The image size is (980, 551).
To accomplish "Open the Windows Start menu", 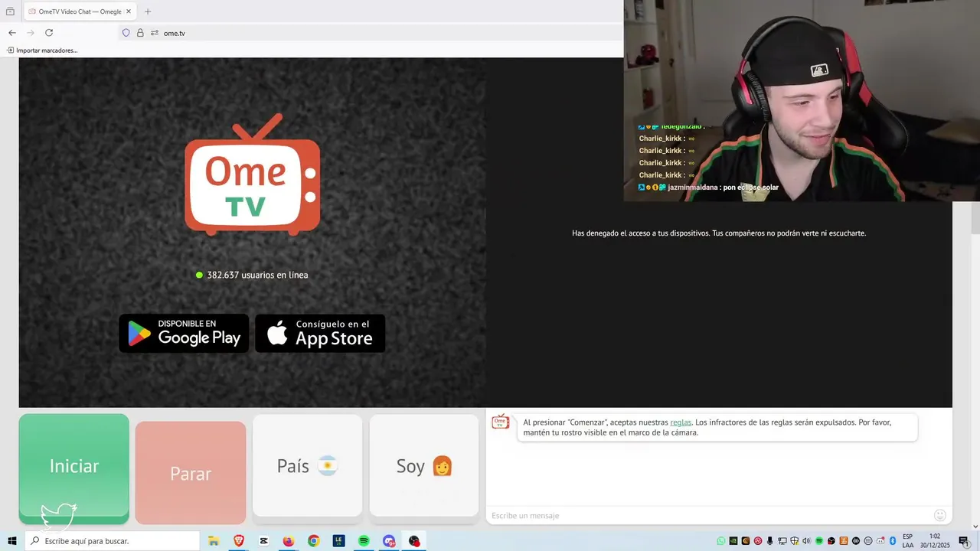I will point(11,541).
